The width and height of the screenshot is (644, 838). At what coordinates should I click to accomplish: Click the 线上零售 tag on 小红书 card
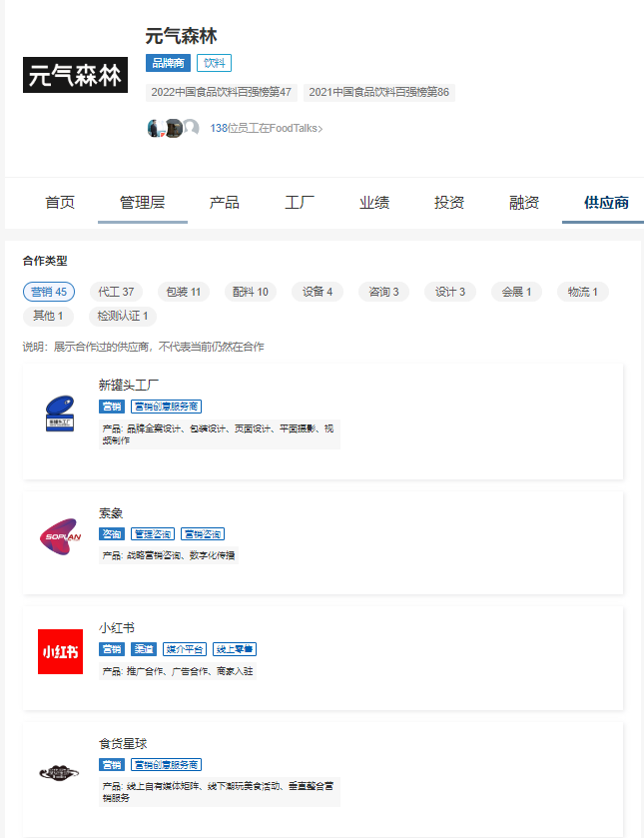click(235, 649)
